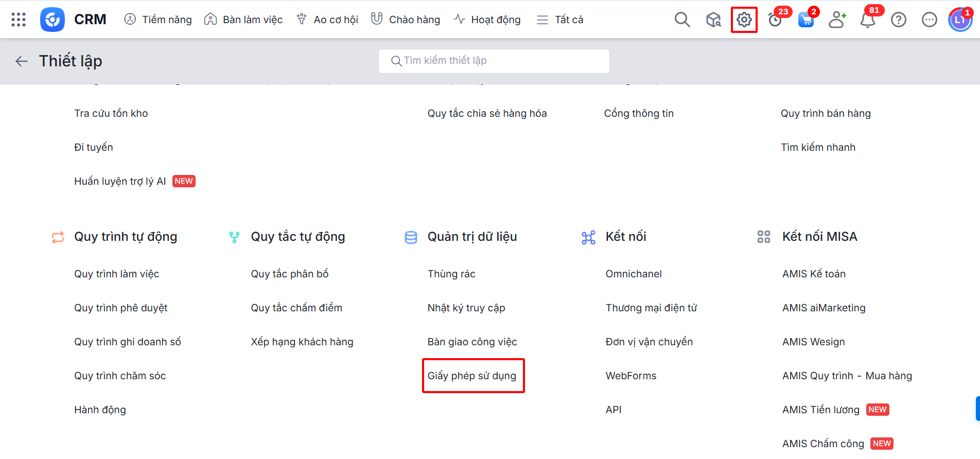Open Giấy phép sử dụng link
The image size is (980, 459).
[472, 376]
